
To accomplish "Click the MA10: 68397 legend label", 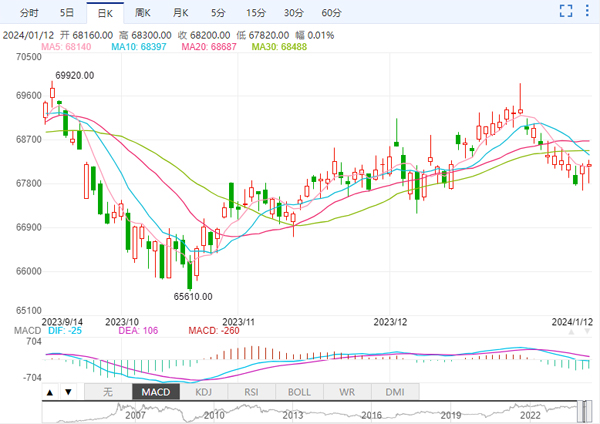I will (x=139, y=47).
